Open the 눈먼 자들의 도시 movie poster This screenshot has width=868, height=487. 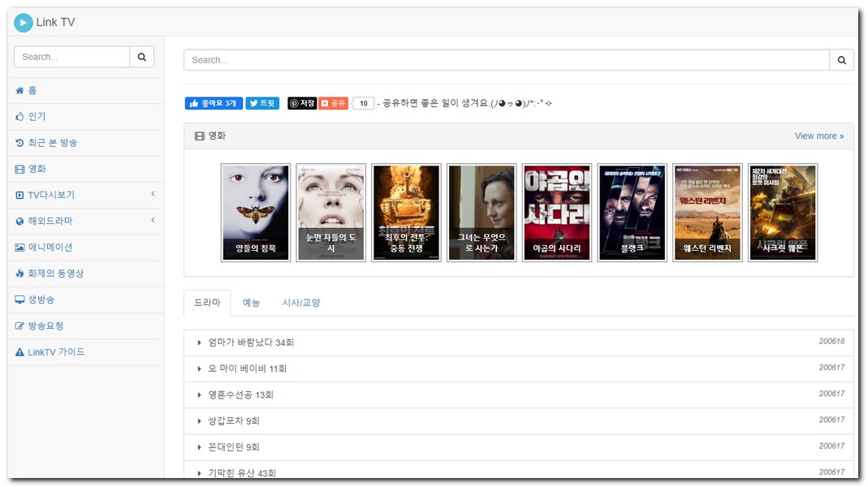(331, 213)
